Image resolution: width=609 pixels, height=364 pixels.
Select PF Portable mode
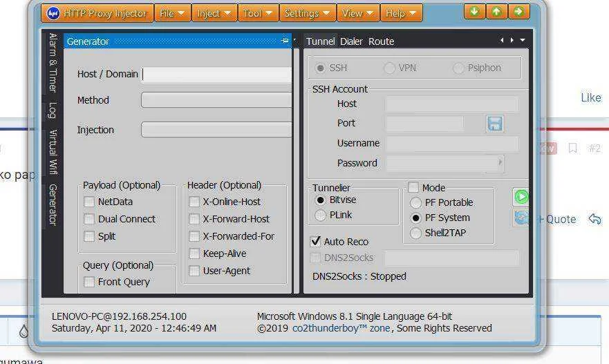pos(415,202)
